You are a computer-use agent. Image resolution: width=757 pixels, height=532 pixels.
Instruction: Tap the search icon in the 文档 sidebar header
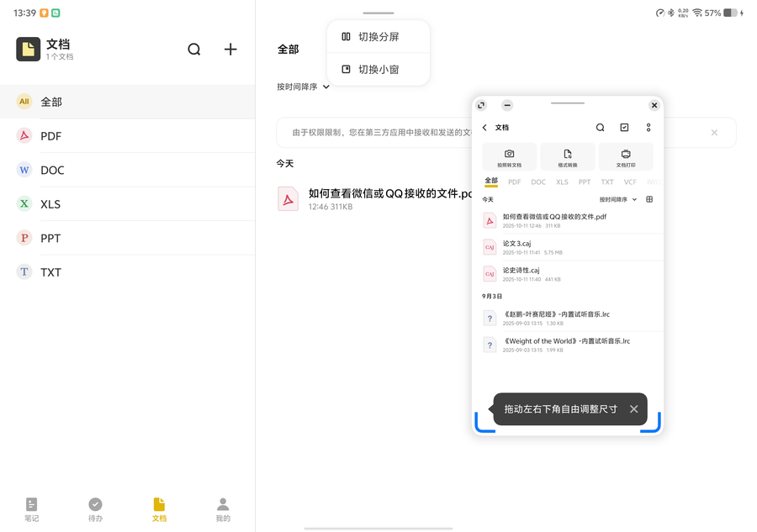pos(194,50)
